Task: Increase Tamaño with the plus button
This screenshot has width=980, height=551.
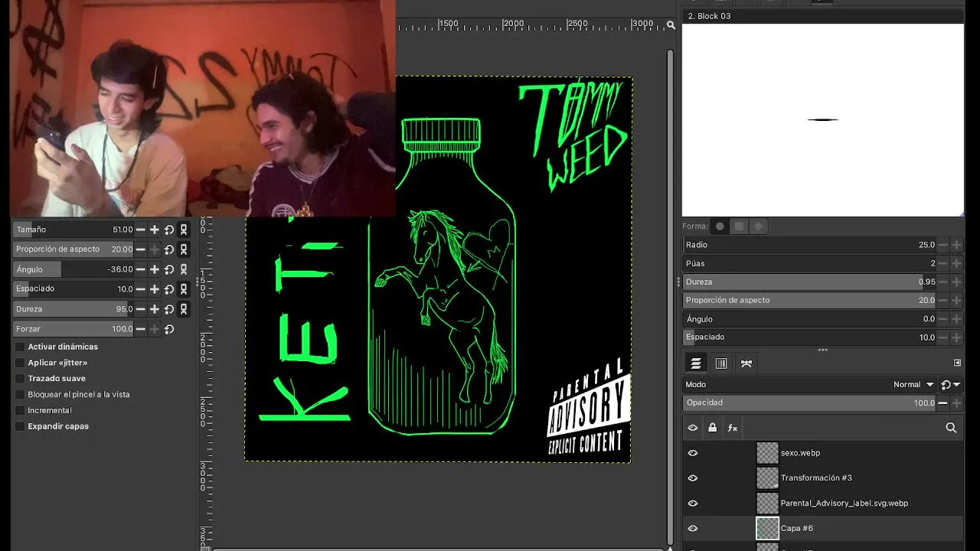Action: [x=155, y=230]
